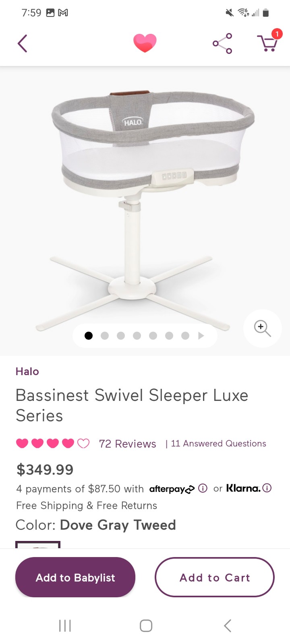
Task: Tap the Android recent apps button
Action: pyautogui.click(x=65, y=625)
